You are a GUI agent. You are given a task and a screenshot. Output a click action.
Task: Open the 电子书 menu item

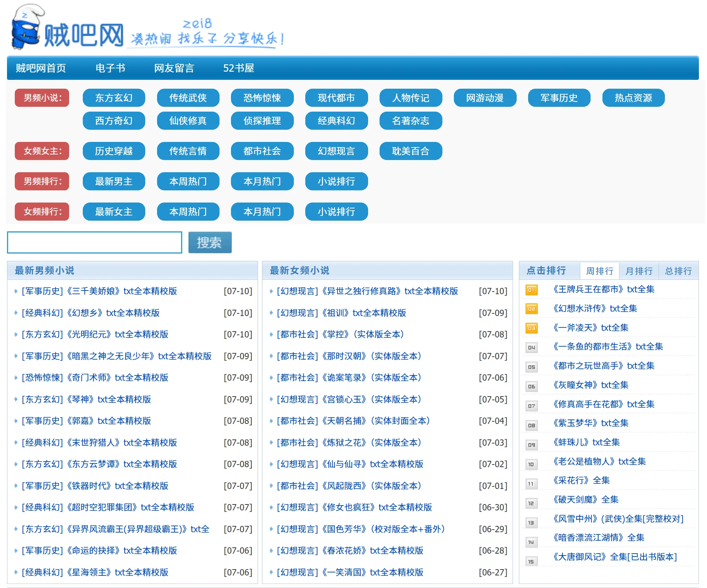(x=111, y=68)
